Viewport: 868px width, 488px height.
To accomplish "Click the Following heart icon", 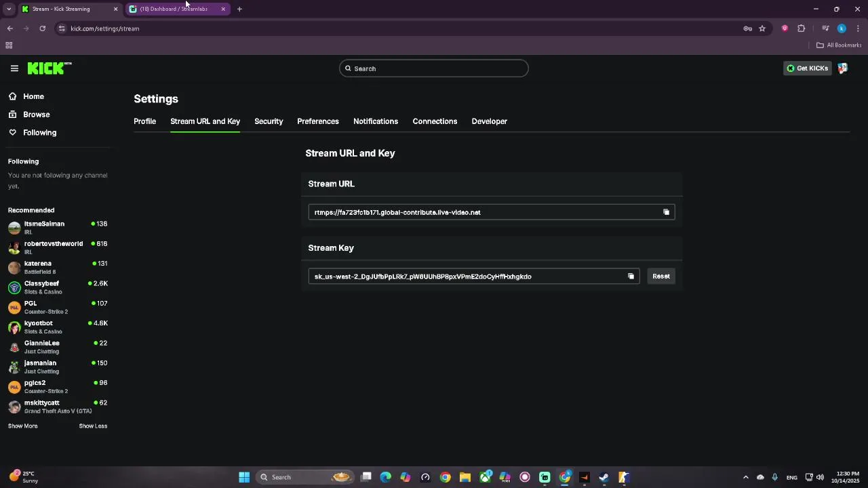I will tap(13, 133).
